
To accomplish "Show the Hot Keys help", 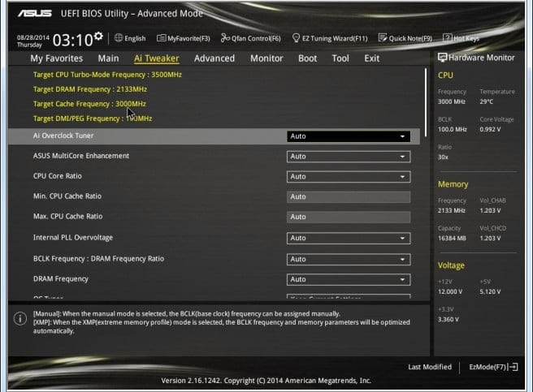I will (463, 38).
